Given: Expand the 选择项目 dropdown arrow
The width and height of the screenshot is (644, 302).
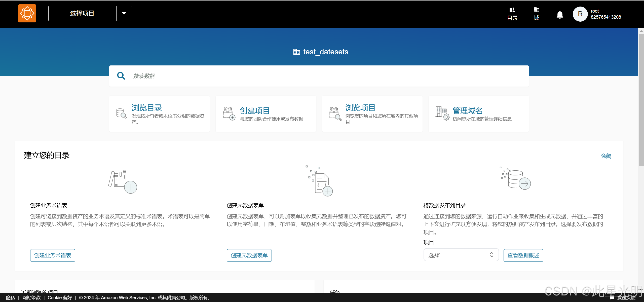Looking at the screenshot, I should point(124,13).
